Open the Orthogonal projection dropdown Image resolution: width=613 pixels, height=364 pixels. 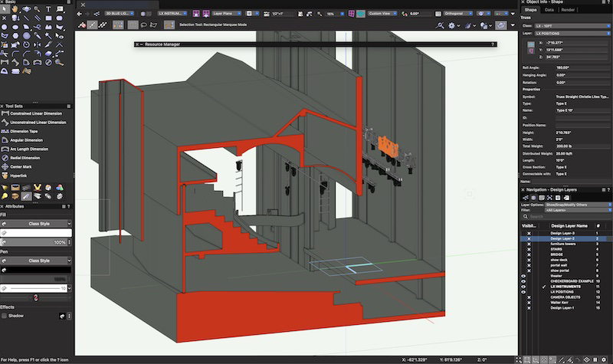tap(457, 14)
